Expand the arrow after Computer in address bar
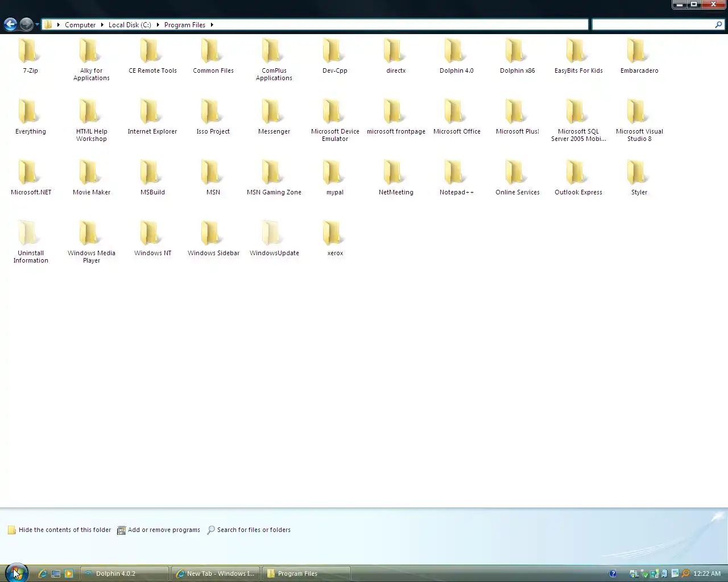The height and width of the screenshot is (582, 728). point(102,24)
